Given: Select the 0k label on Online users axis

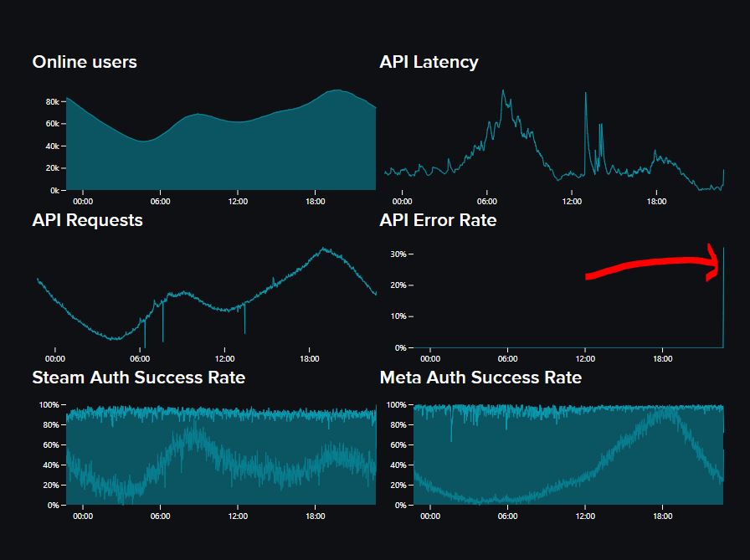Looking at the screenshot, I should [54, 190].
